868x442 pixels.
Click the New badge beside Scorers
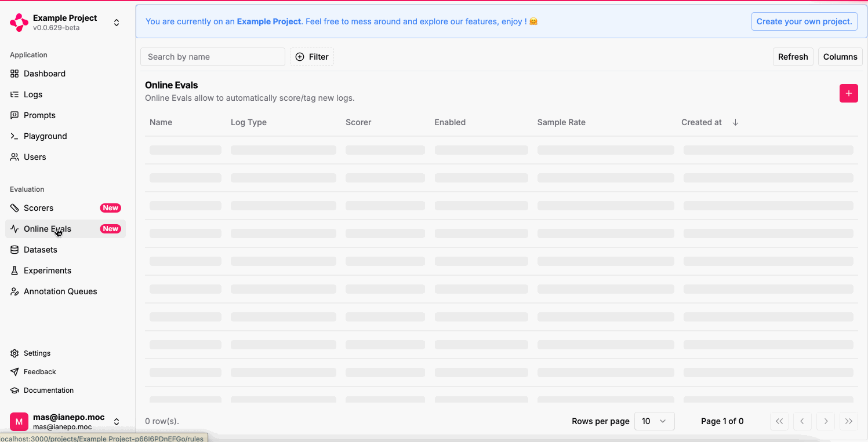pyautogui.click(x=110, y=208)
